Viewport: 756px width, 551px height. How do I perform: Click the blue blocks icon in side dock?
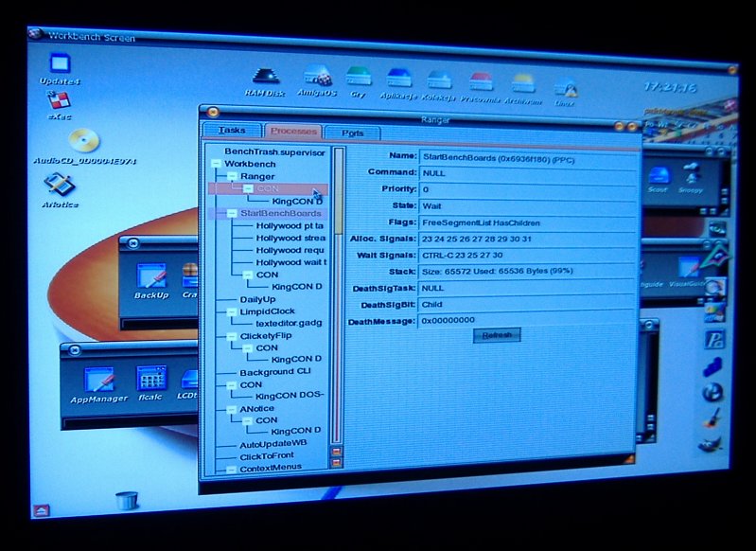[x=712, y=367]
